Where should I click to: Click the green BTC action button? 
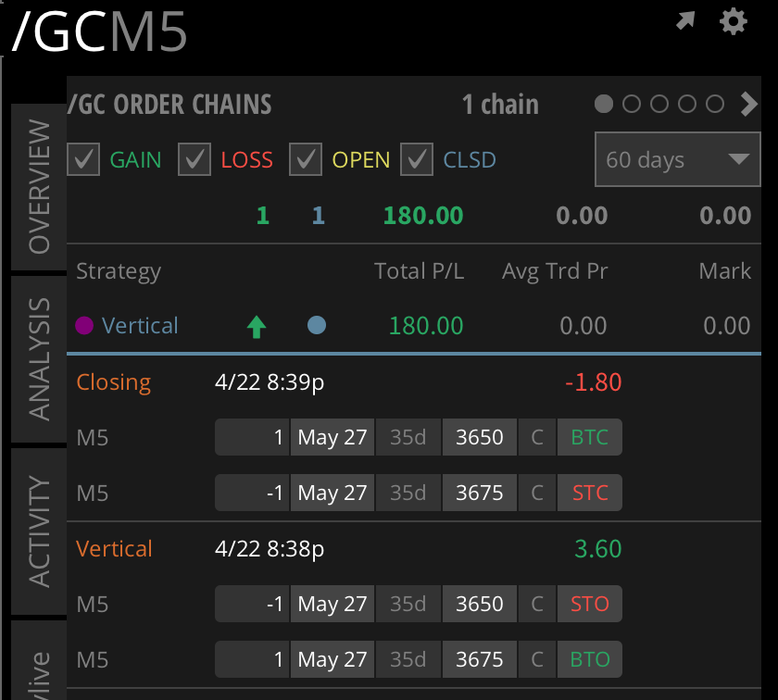pos(590,437)
